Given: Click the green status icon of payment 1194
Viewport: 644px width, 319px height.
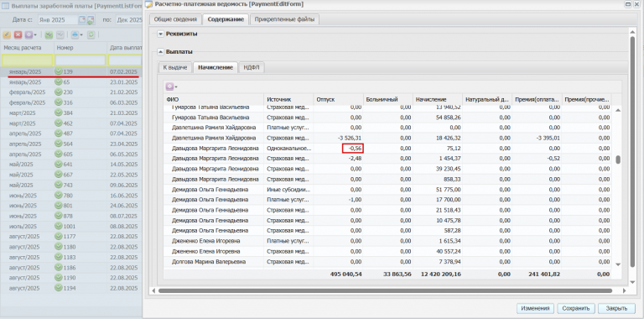Looking at the screenshot, I should pyautogui.click(x=59, y=288).
